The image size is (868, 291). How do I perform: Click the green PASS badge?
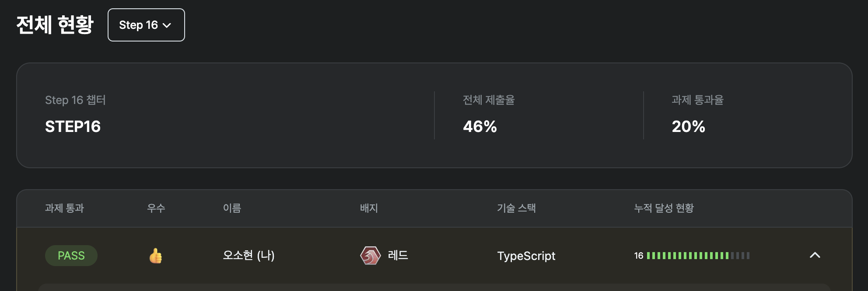(71, 256)
